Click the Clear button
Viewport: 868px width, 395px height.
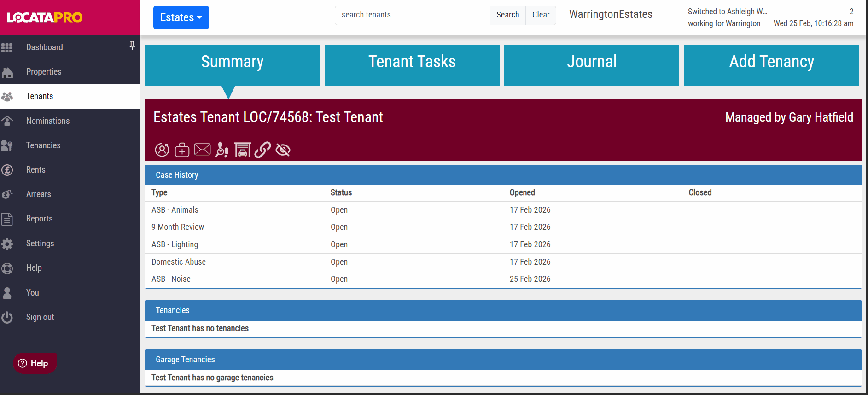541,15
